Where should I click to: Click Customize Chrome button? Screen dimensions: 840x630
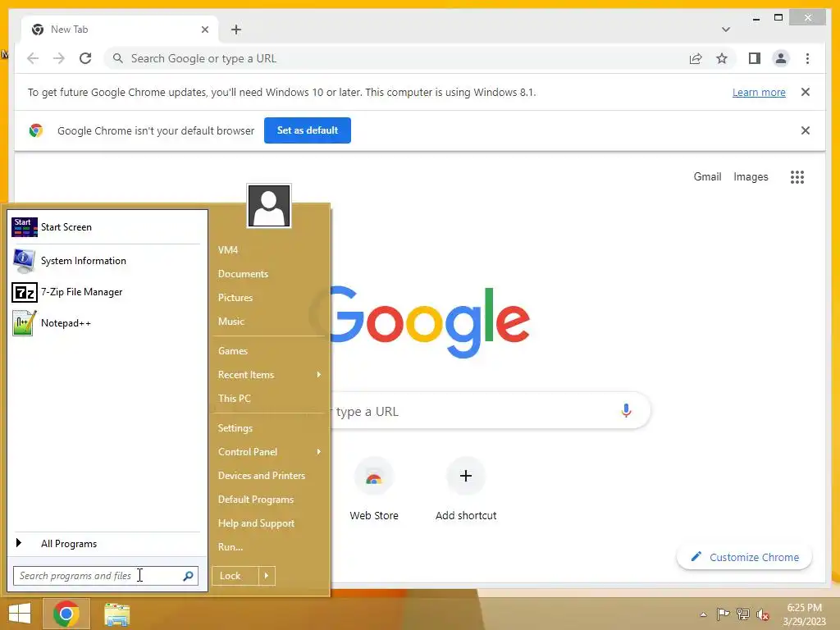click(745, 557)
